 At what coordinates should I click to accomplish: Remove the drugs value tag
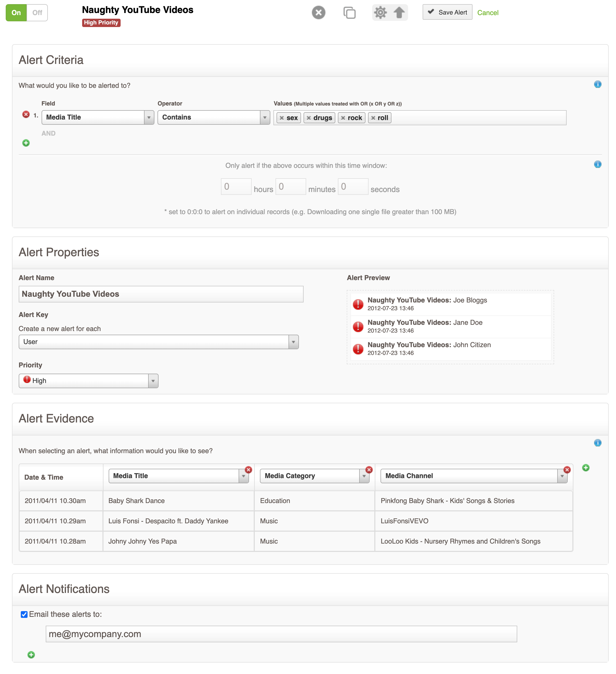coord(309,118)
